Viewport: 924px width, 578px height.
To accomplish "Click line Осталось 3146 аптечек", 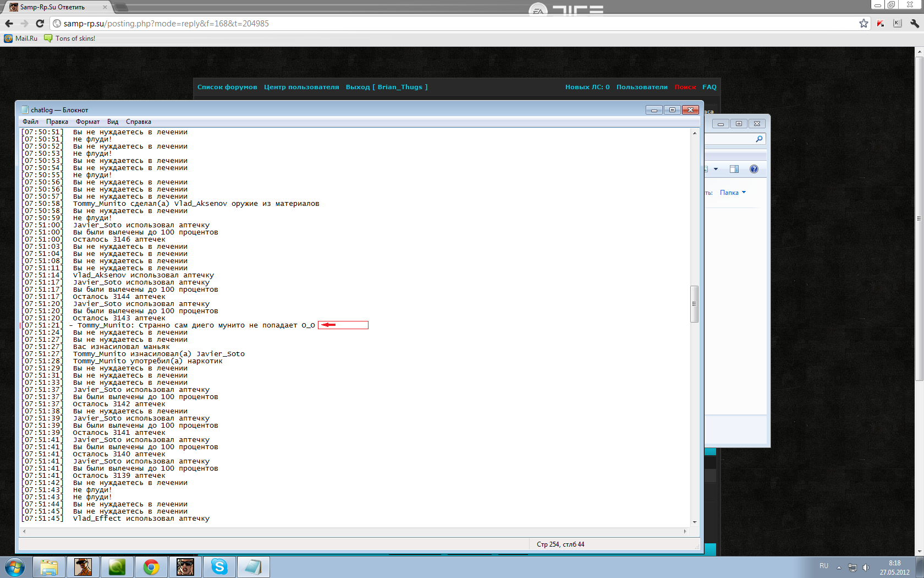I will coord(93,239).
